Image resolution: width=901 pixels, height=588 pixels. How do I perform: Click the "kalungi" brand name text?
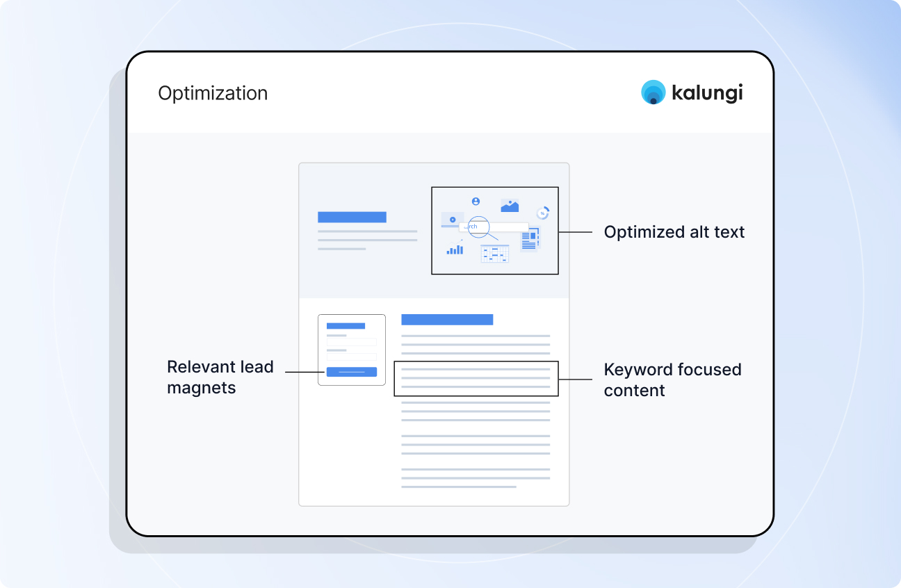[x=707, y=92]
